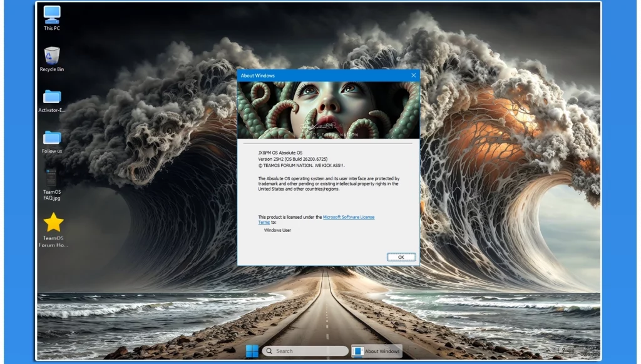Click the About Windows taskbar button
This screenshot has height=364, width=641.
click(376, 351)
